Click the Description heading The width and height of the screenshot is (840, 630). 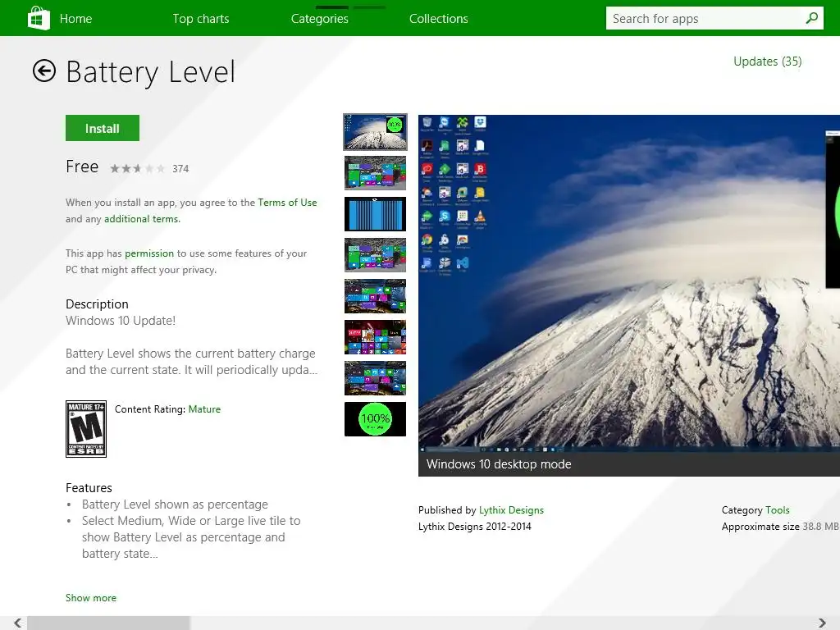point(97,304)
